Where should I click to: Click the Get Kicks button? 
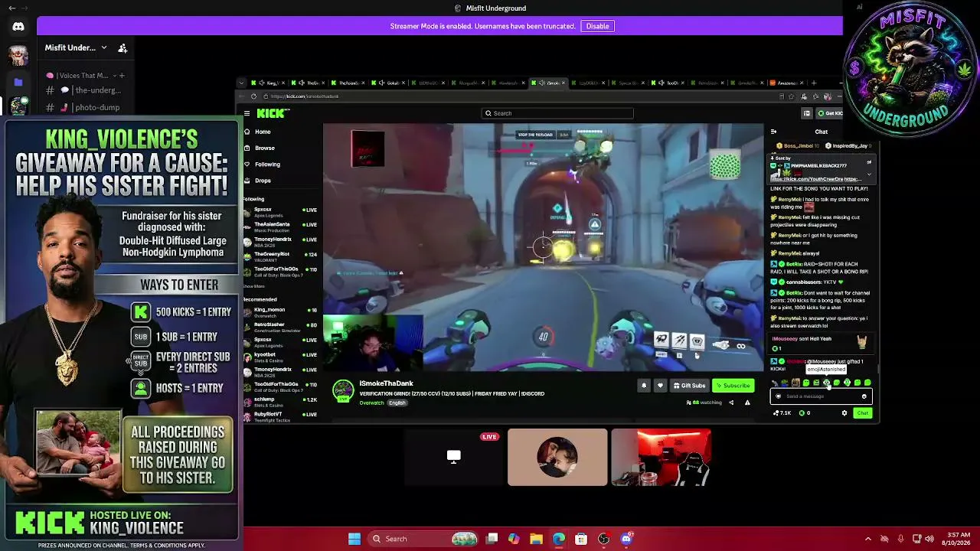click(830, 113)
